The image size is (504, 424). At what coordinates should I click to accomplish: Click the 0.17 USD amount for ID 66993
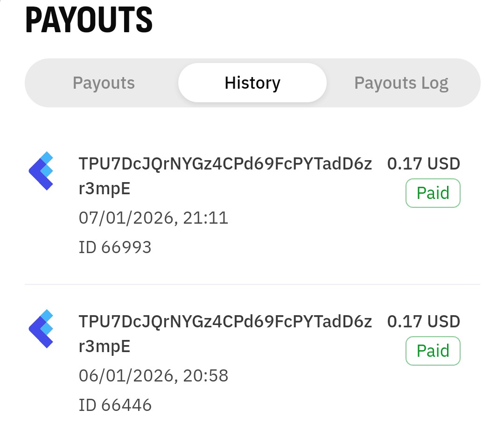coord(423,164)
